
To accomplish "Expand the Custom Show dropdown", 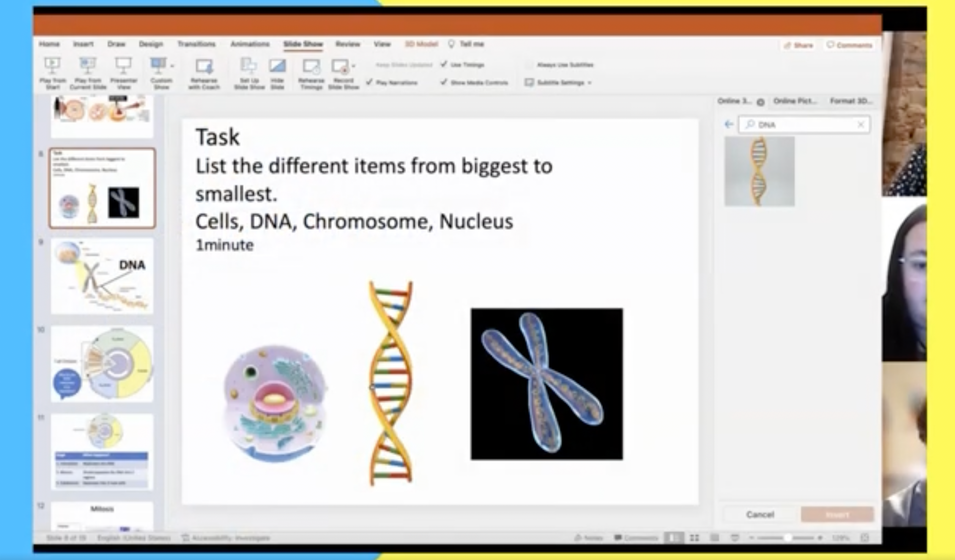I will (173, 66).
